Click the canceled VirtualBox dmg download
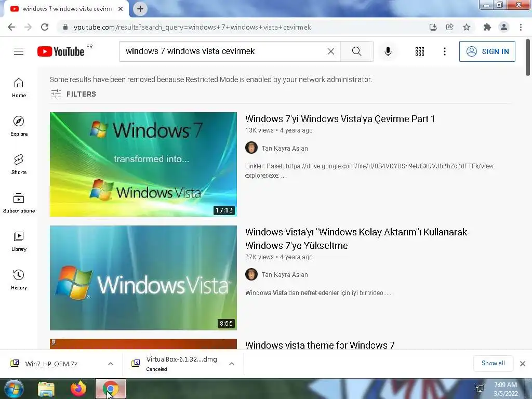This screenshot has width=532, height=399. 175,364
